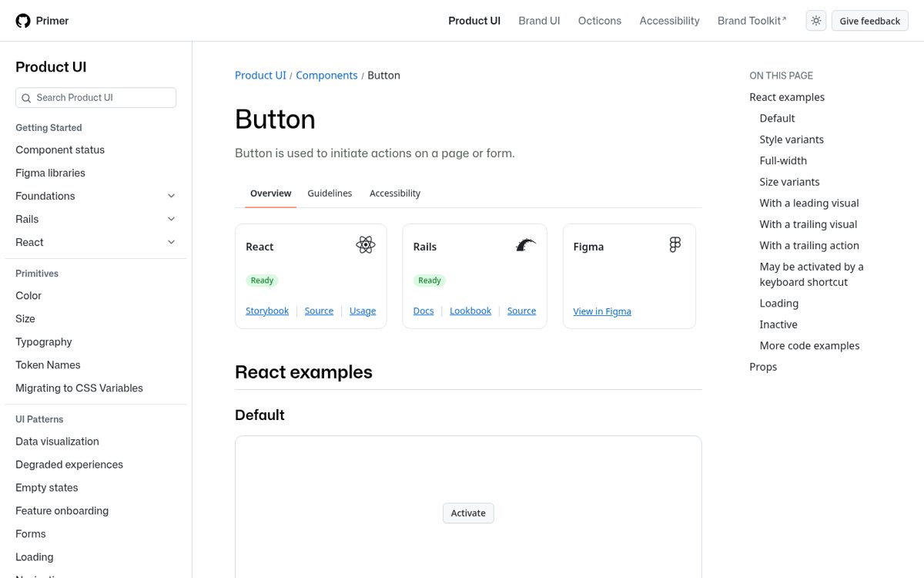This screenshot has height=578, width=924.
Task: Jump to With a leading visual section
Action: tap(809, 203)
